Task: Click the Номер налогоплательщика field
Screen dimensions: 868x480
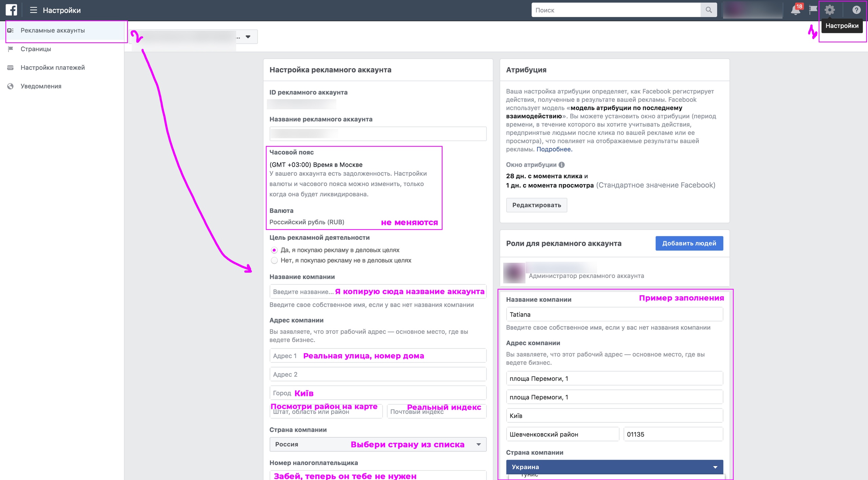Action: (378, 475)
